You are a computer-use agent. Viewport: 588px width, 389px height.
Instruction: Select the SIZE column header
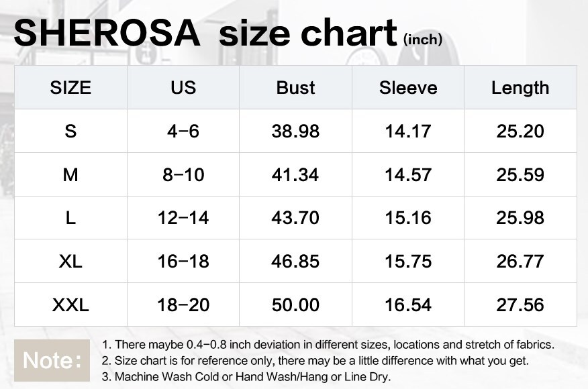[x=70, y=88]
